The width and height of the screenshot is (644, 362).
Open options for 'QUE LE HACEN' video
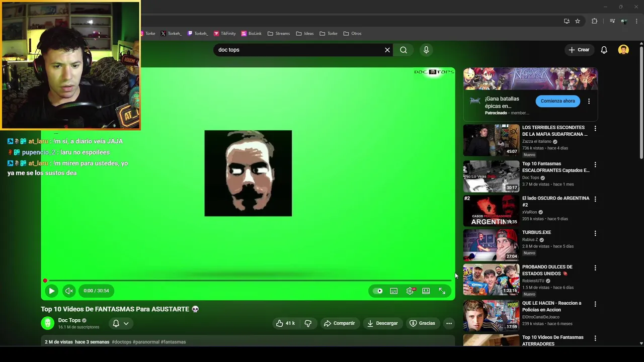tap(595, 304)
